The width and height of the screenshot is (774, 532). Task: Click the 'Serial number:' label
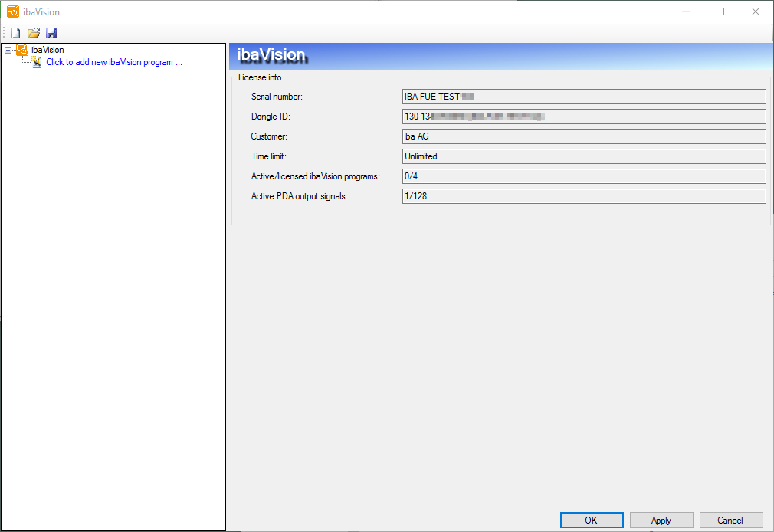[x=277, y=97]
